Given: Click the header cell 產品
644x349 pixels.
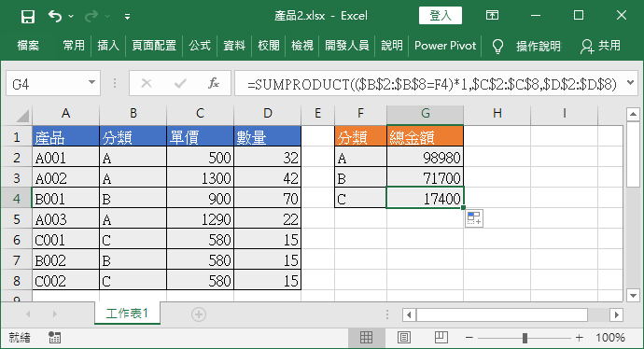Looking at the screenshot, I should (65, 136).
